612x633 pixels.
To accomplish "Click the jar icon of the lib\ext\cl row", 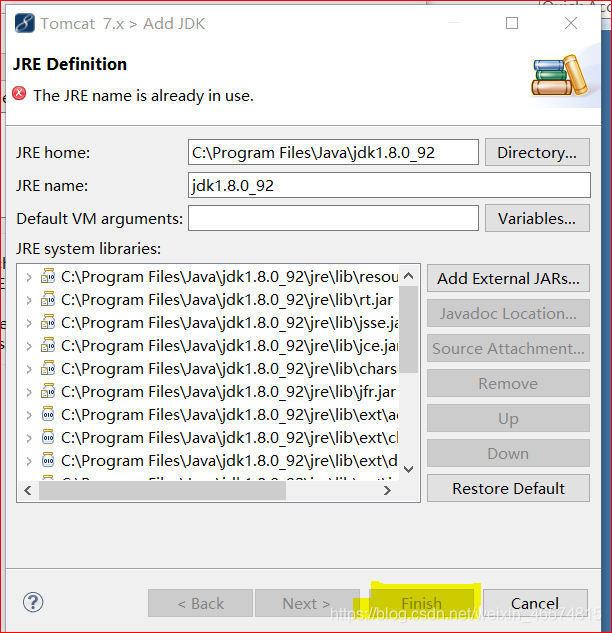I will pos(48,438).
